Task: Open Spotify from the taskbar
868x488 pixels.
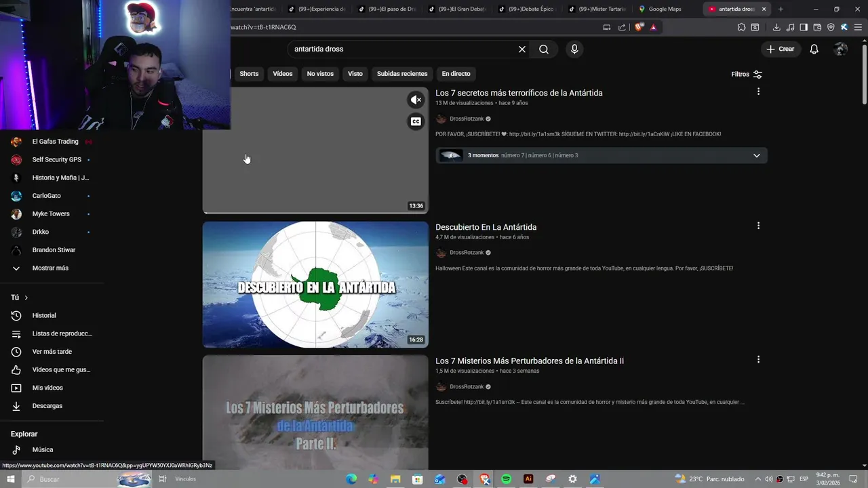Action: click(506, 479)
